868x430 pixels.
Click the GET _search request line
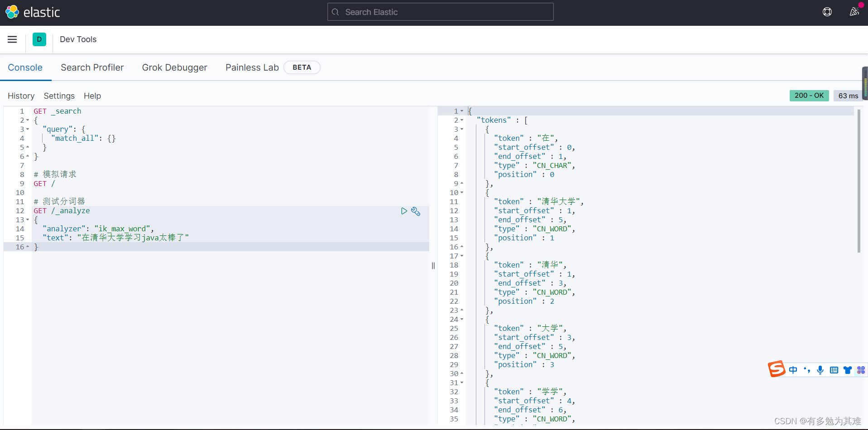point(58,111)
